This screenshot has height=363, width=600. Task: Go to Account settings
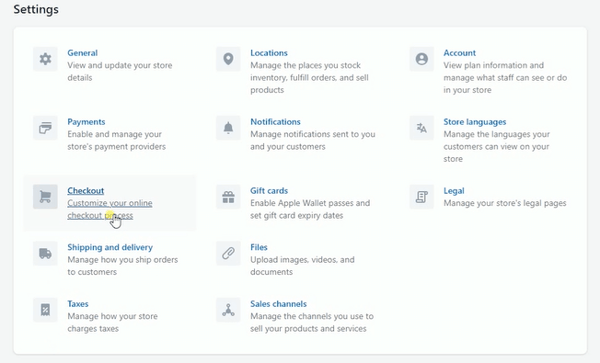click(x=459, y=53)
